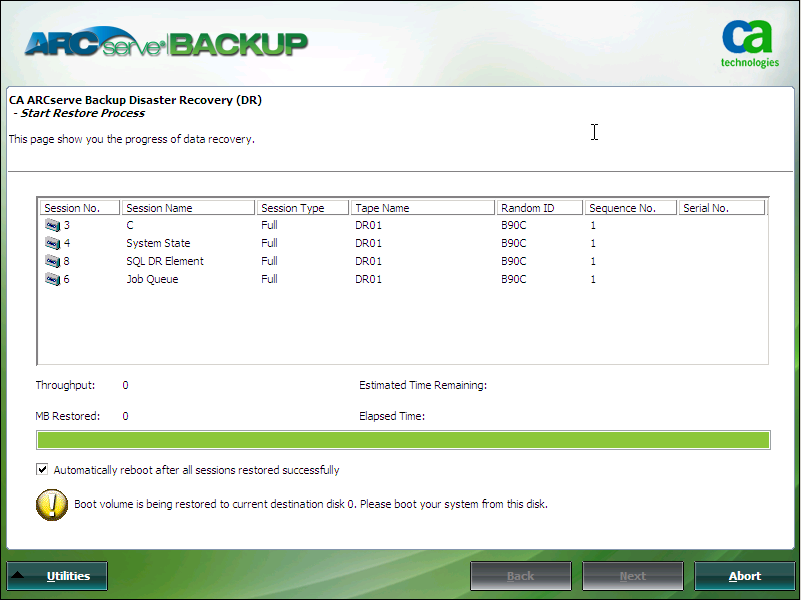Viewport: 801px width, 600px height.
Task: Click the CA technologies logo
Action: click(749, 44)
